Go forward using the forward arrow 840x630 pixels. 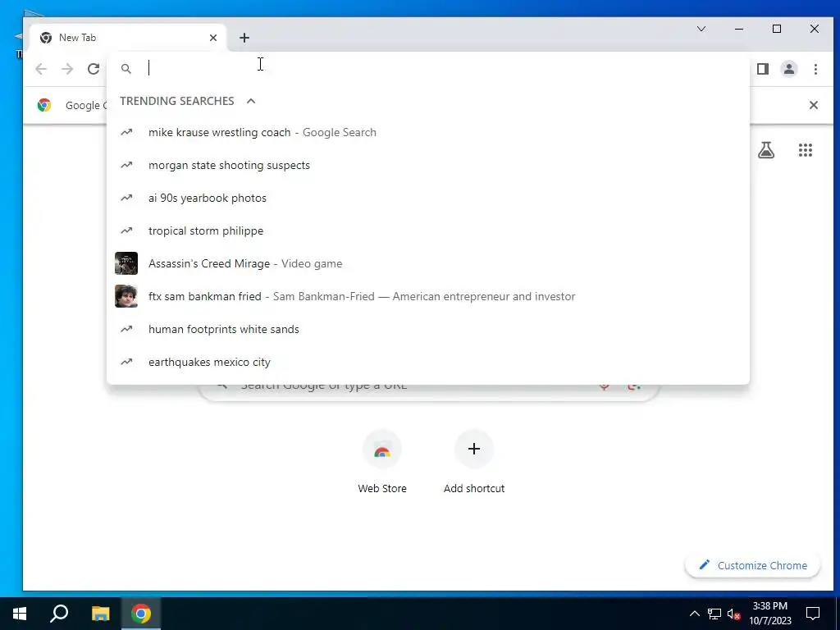[x=67, y=69]
